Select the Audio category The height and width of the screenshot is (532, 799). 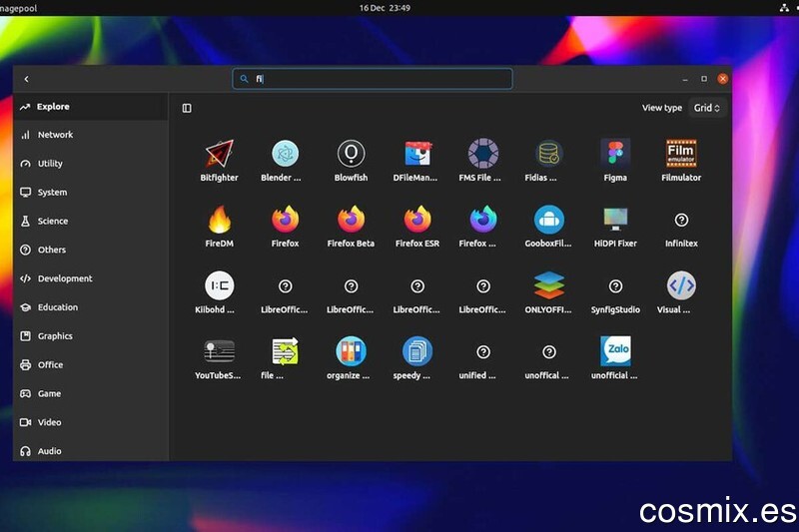pos(91,451)
